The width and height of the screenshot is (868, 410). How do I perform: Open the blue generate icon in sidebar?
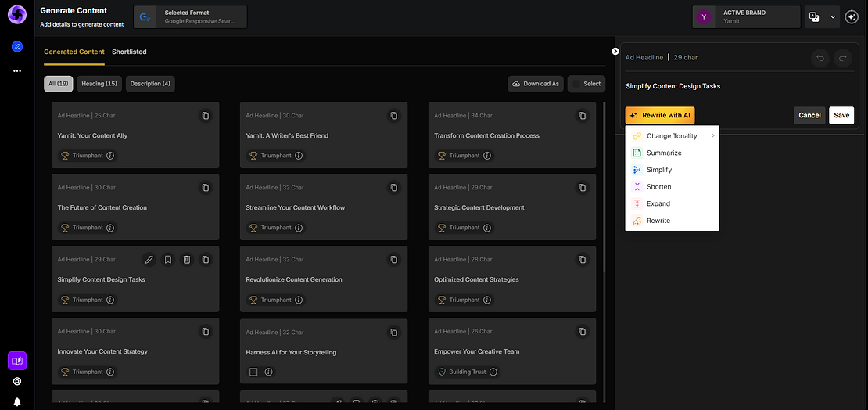[17, 46]
